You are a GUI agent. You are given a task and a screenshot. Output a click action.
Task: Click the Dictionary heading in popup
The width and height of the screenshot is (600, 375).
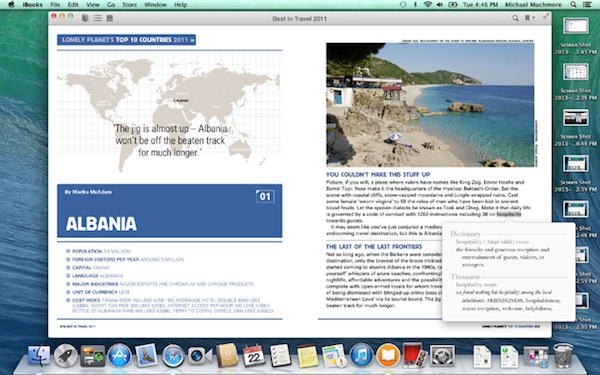(x=465, y=233)
